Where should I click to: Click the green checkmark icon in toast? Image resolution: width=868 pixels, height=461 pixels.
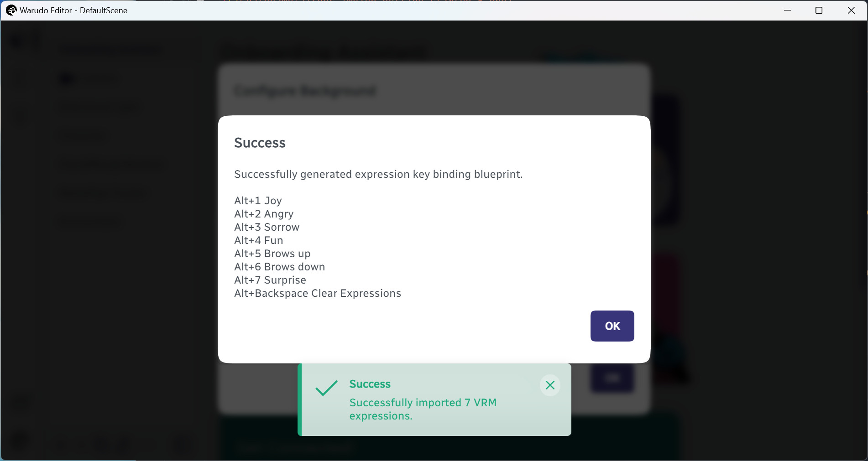[x=326, y=388]
